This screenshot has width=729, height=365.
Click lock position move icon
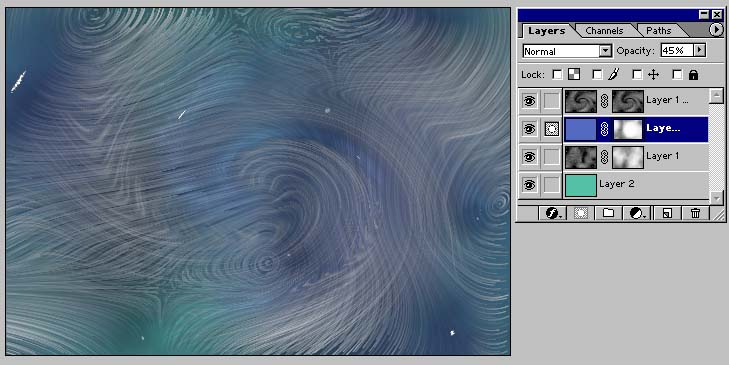tap(653, 74)
